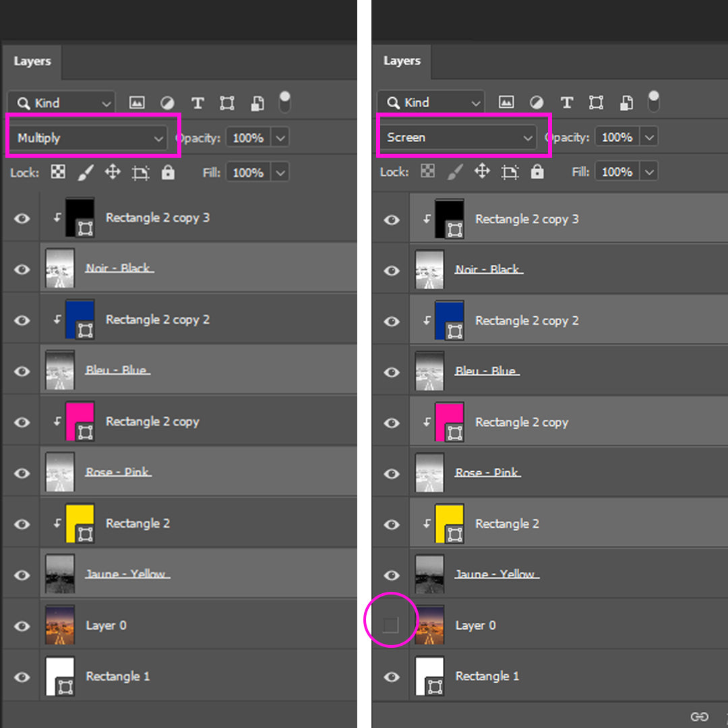Toggle the layer filtering switch in the right panel
This screenshot has width=728, height=728.
[x=653, y=102]
